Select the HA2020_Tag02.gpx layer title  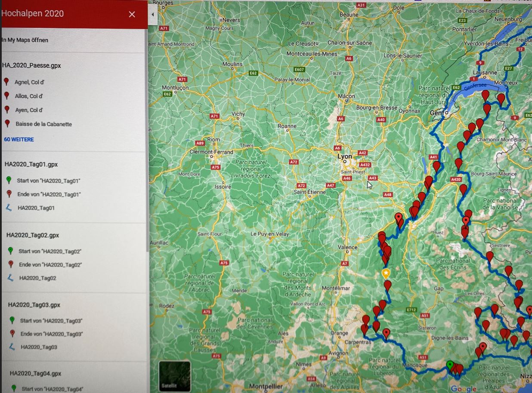pos(33,235)
